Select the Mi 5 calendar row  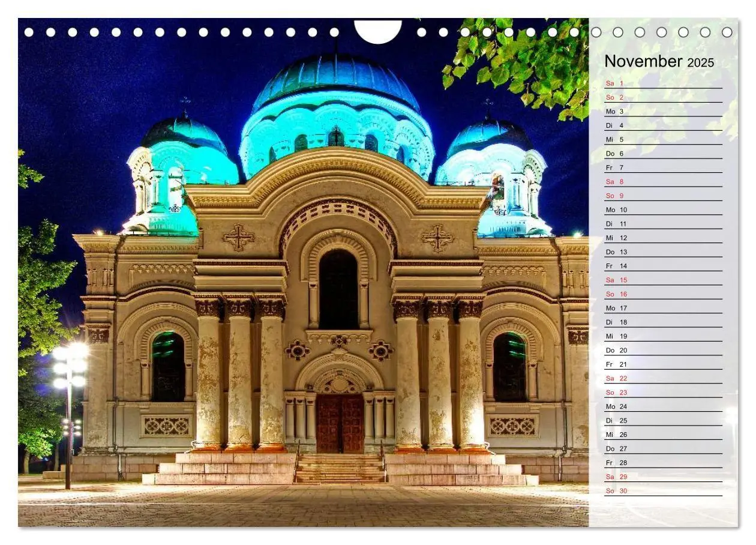coord(663,139)
